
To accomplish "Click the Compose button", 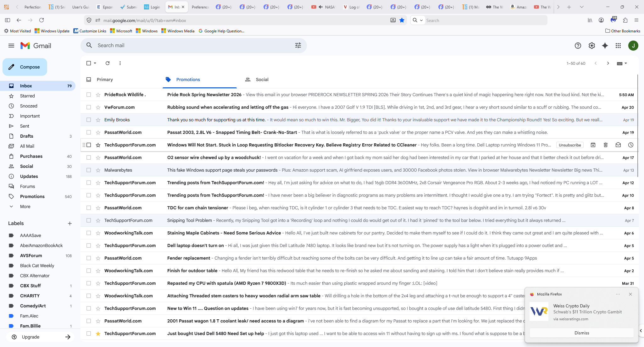I will click(x=25, y=67).
